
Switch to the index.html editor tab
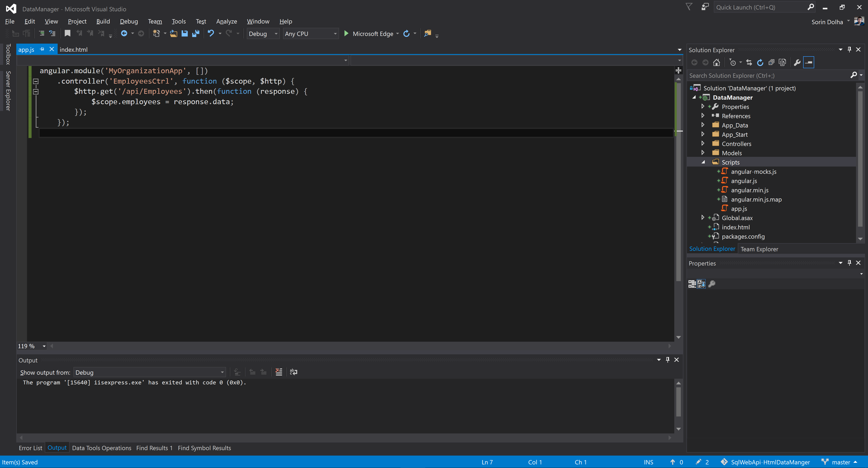tap(74, 49)
